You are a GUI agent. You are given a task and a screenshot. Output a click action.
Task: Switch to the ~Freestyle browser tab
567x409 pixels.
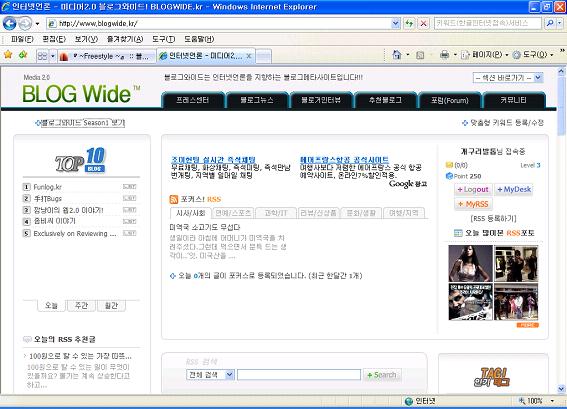(107, 56)
